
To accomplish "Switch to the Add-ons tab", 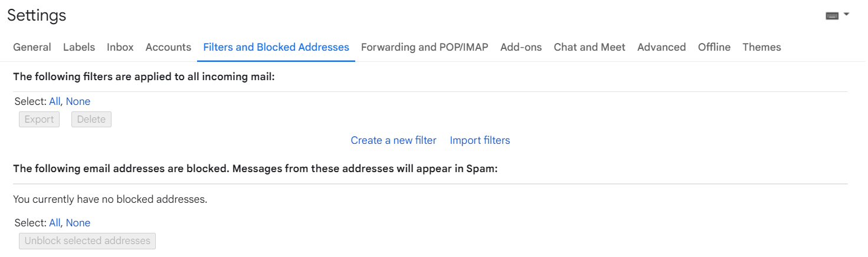I will tap(521, 47).
